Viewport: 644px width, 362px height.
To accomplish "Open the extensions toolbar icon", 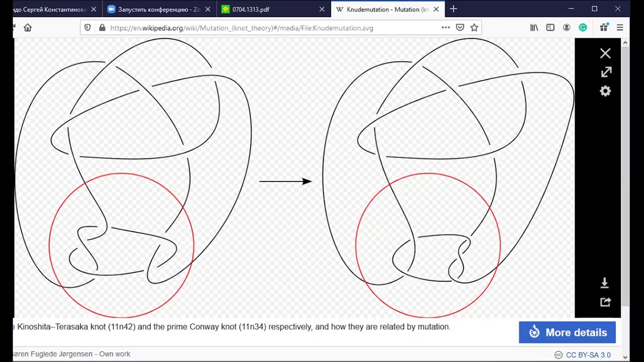I will [604, 28].
